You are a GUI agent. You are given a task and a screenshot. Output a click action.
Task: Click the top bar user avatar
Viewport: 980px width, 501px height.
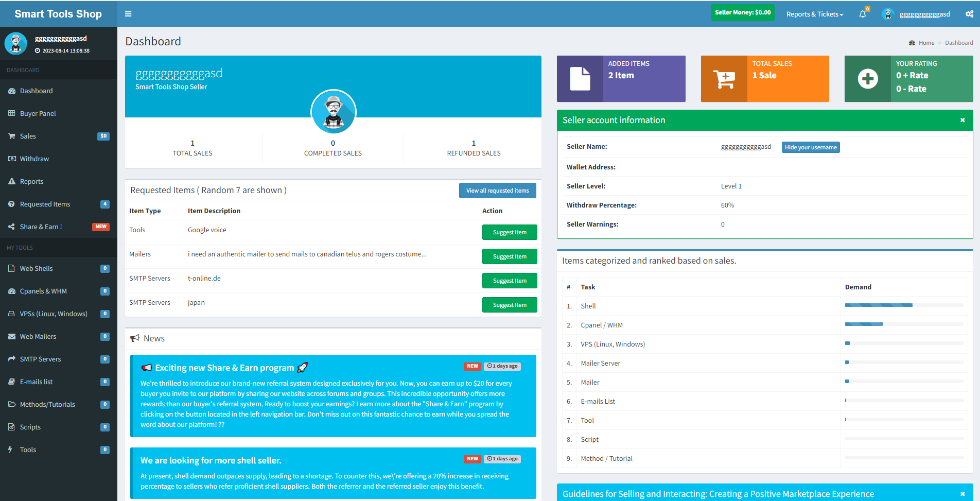(888, 14)
